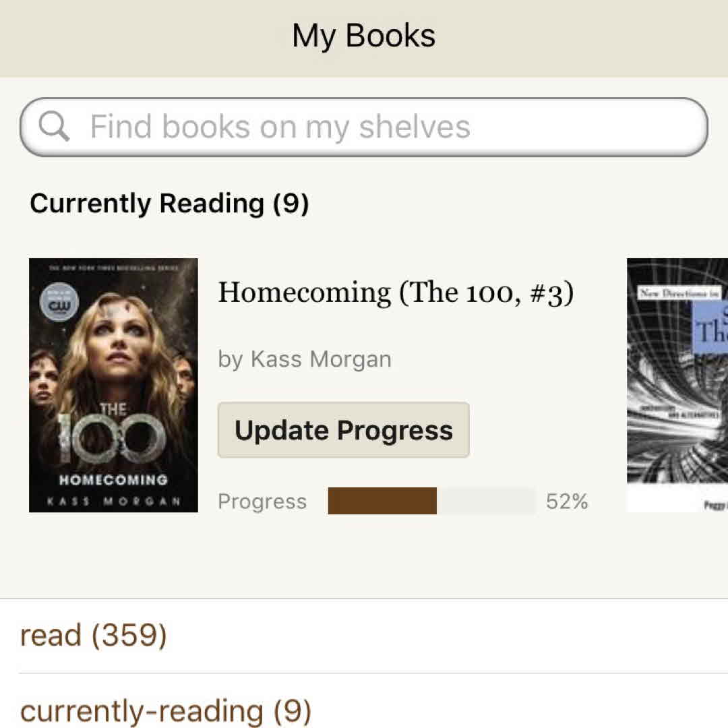The height and width of the screenshot is (728, 728).
Task: Click the brown filled progress bar section
Action: point(382,501)
